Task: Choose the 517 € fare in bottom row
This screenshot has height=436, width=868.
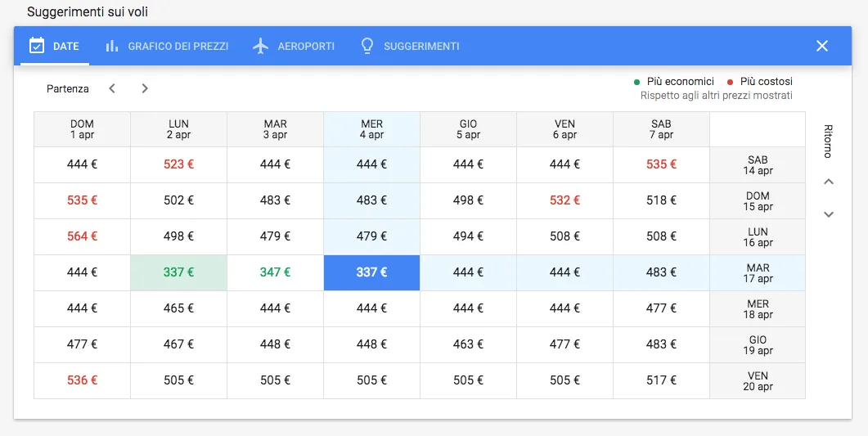Action: (661, 380)
